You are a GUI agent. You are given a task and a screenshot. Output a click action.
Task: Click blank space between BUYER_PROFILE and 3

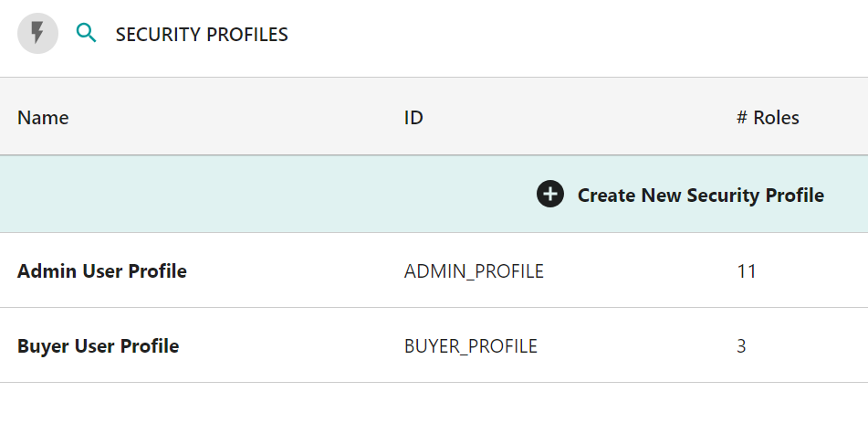point(639,346)
